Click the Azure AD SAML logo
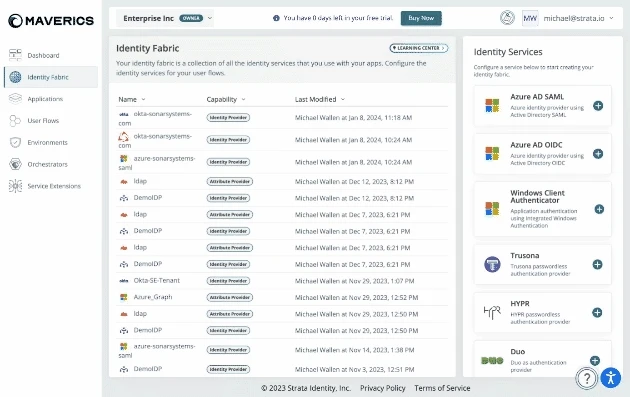Viewport: 630px width, 397px height. pos(492,106)
